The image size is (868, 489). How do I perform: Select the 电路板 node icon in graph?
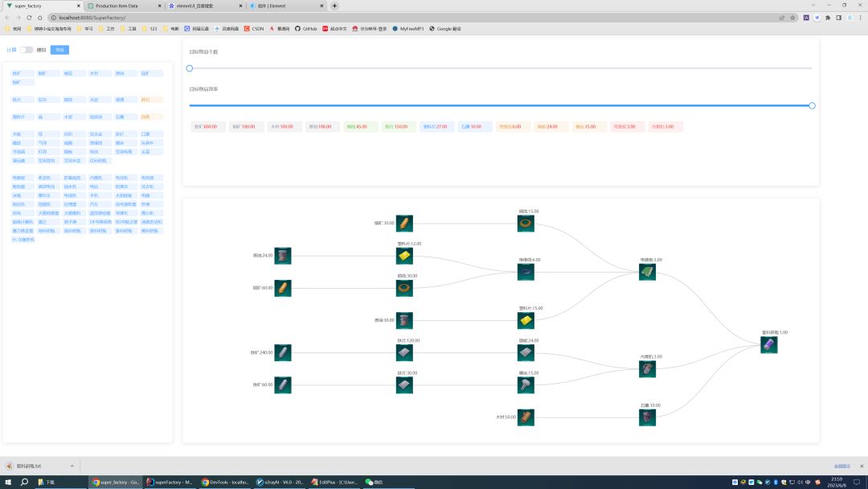click(x=647, y=273)
